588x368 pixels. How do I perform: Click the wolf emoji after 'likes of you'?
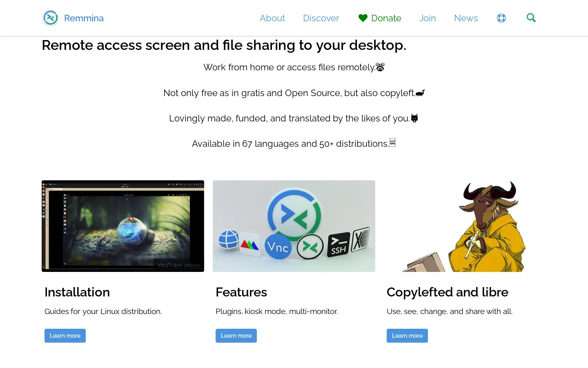tap(414, 118)
